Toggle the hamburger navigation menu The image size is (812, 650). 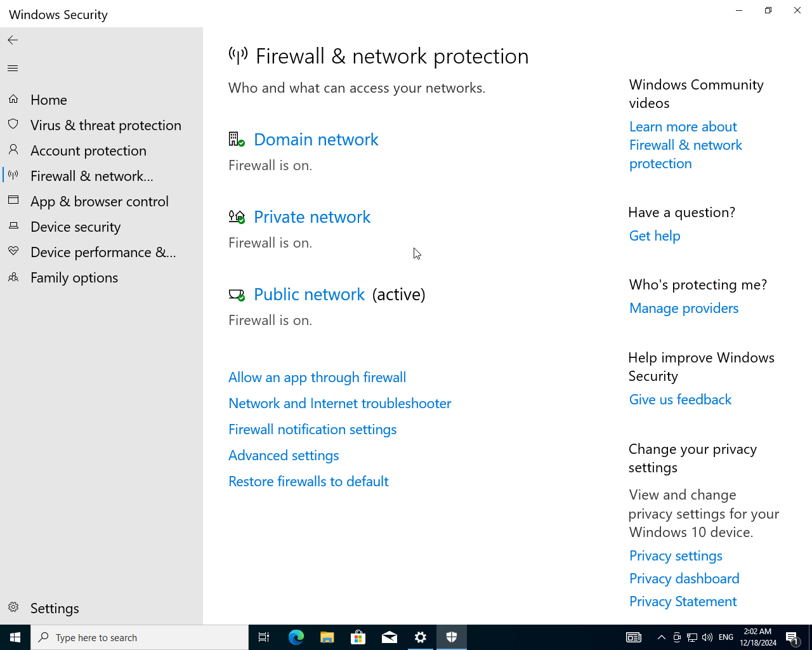tap(13, 68)
